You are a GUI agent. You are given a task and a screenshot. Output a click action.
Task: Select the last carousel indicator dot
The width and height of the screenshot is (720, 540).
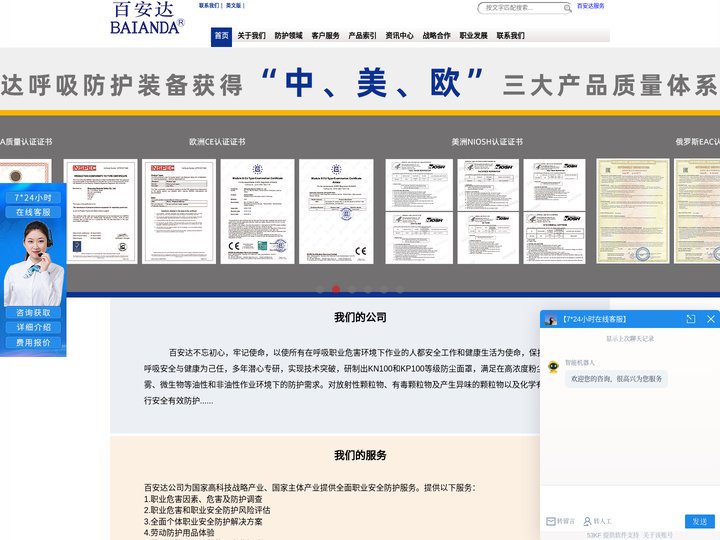click(x=400, y=289)
